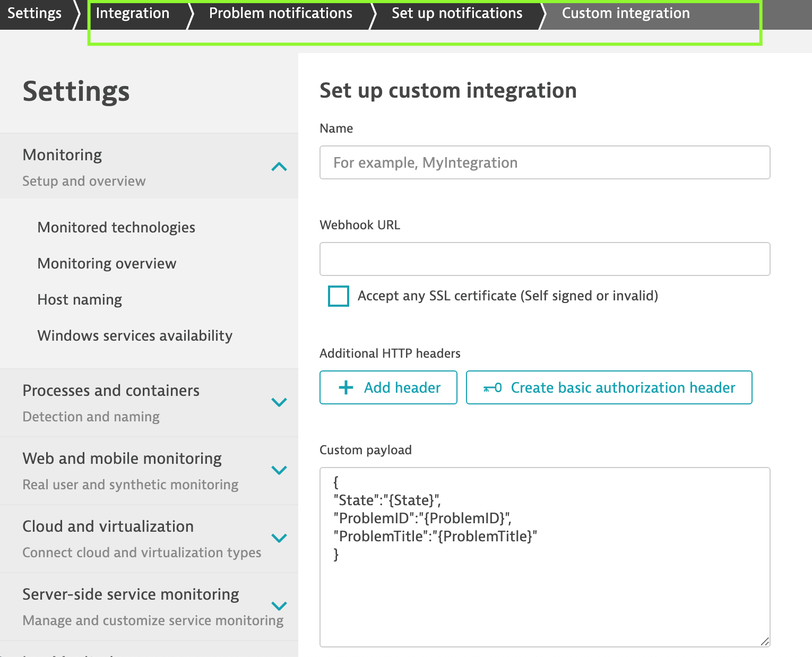Enable Accept any SSL certificate checkbox
The width and height of the screenshot is (812, 657).
click(339, 296)
